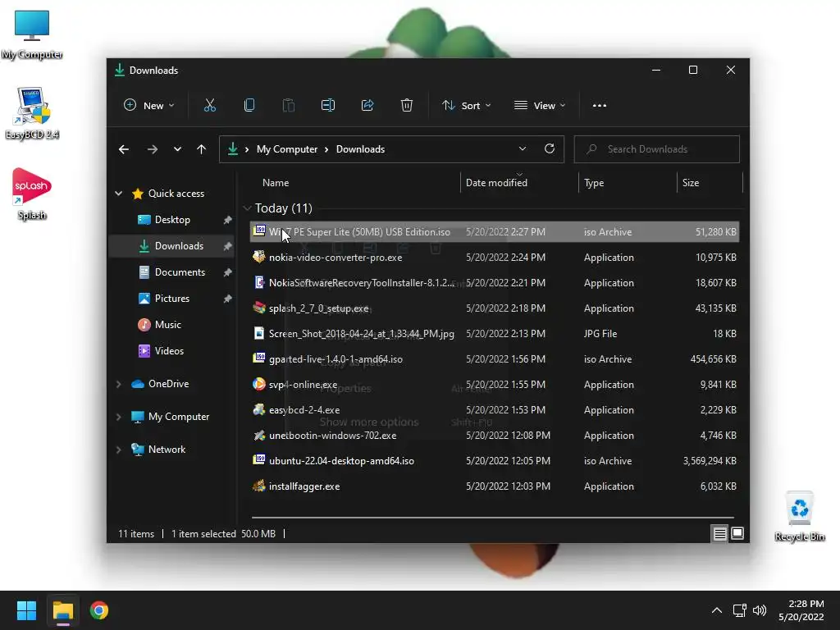Click the Rename icon in toolbar
Screen dimensions: 840x630
pyautogui.click(x=328, y=106)
